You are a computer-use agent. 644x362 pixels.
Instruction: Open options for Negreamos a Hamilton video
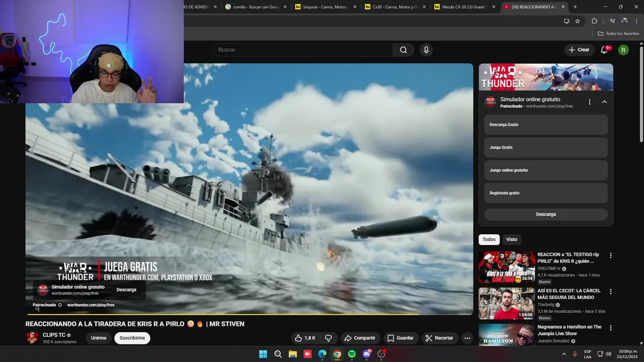[x=611, y=328]
